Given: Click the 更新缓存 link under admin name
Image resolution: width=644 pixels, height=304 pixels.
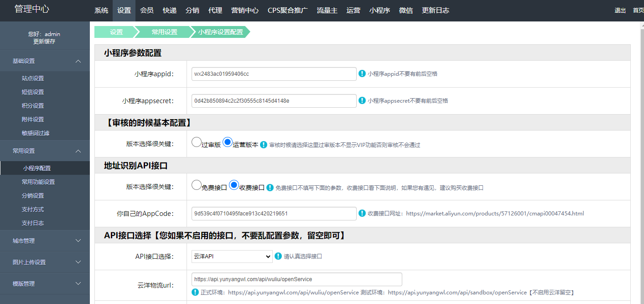Looking at the screenshot, I should click(x=45, y=41).
